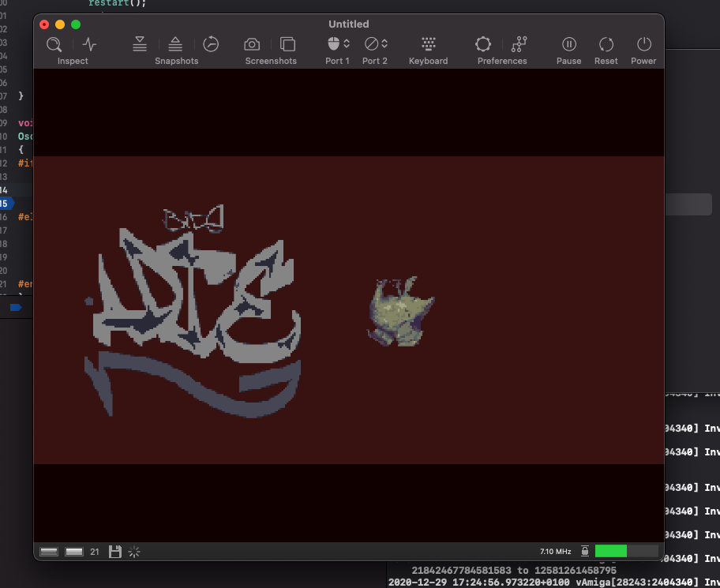Zoom the emulator window with green button
720x588 pixels.
pyautogui.click(x=76, y=24)
